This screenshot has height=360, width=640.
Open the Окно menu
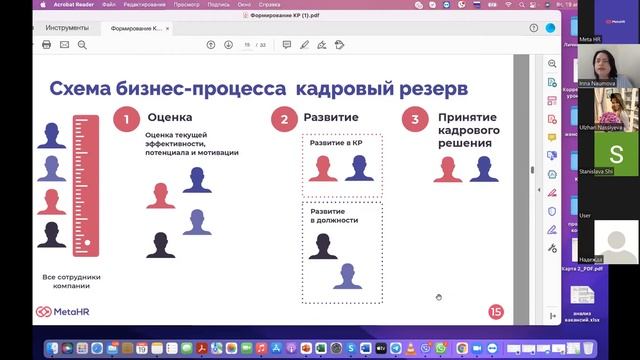(244, 4)
